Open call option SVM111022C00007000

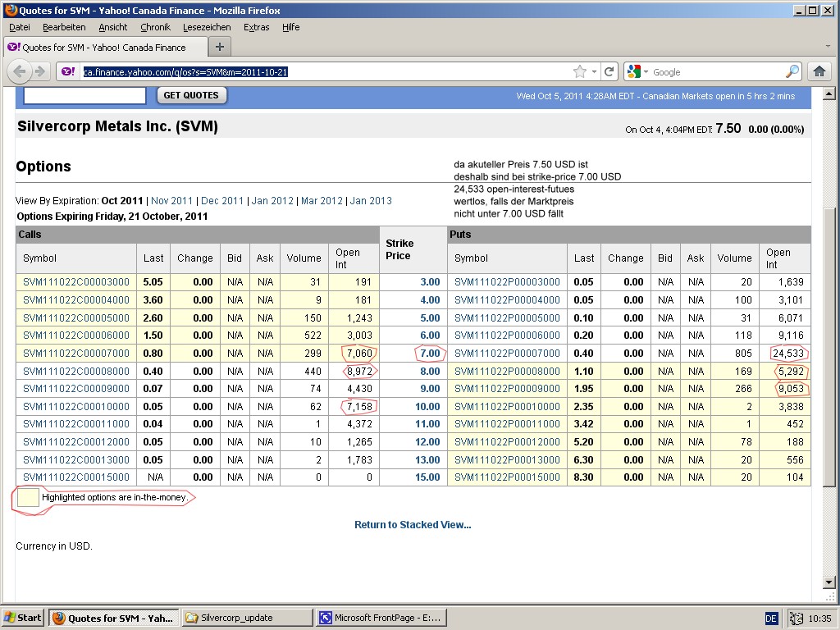point(76,353)
